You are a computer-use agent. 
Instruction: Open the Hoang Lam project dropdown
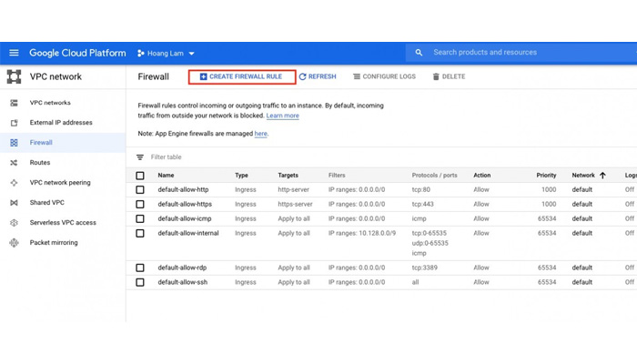coord(167,53)
